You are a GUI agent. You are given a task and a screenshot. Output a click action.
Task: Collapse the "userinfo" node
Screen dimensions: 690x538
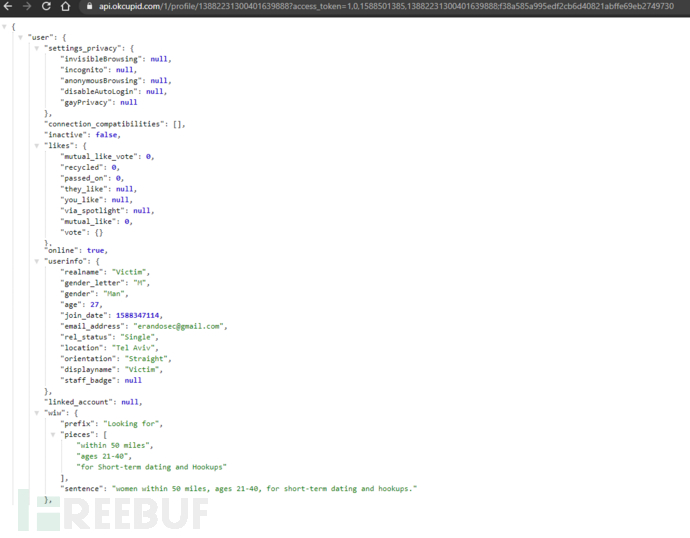point(37,261)
